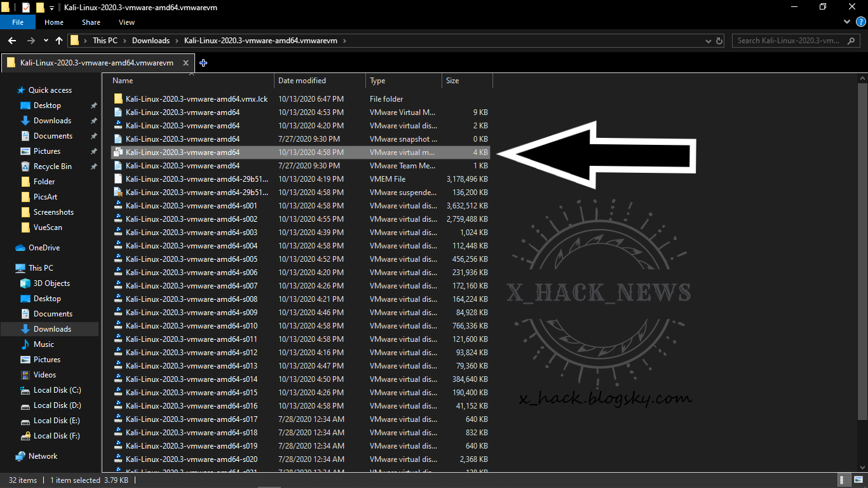Select the PicsArt folder in the sidebar
This screenshot has width=868, height=488.
[x=45, y=197]
